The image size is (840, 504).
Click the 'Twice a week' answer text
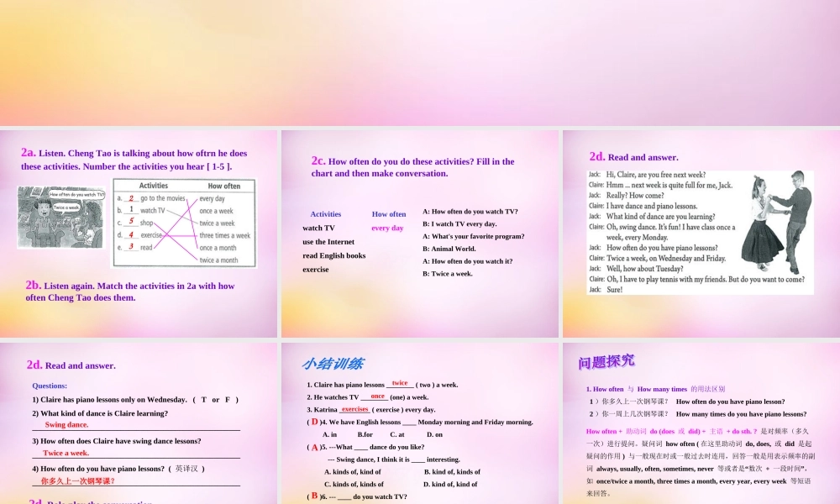(64, 452)
